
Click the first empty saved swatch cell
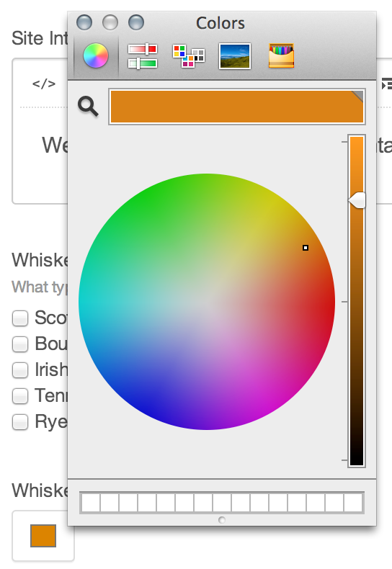(91, 503)
